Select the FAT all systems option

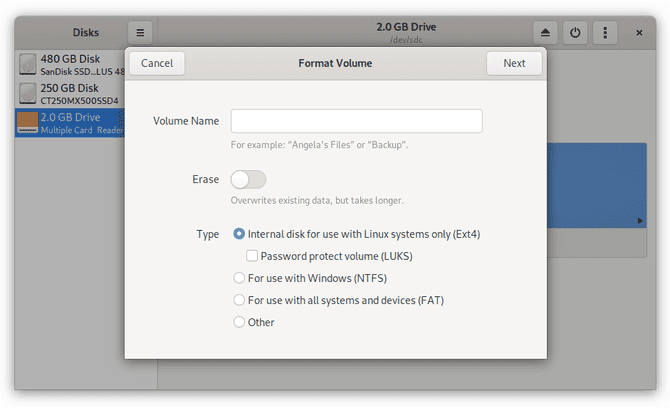point(239,300)
